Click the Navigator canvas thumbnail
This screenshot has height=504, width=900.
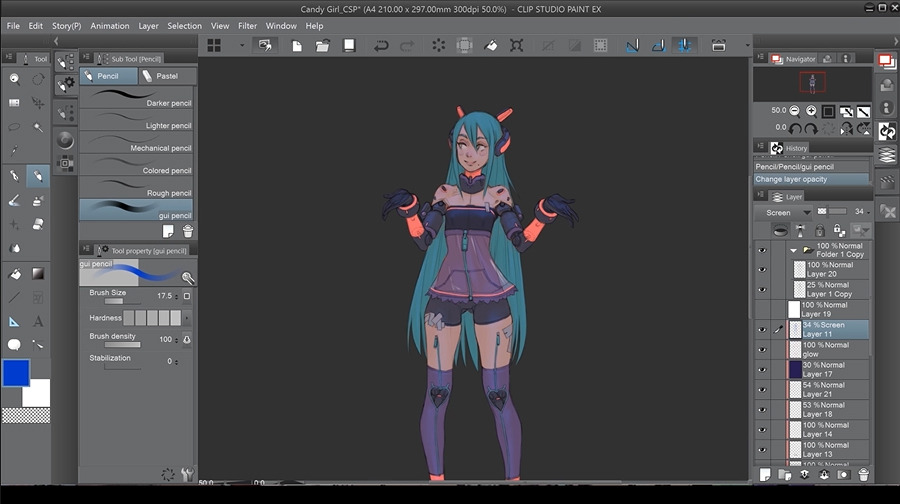[812, 83]
